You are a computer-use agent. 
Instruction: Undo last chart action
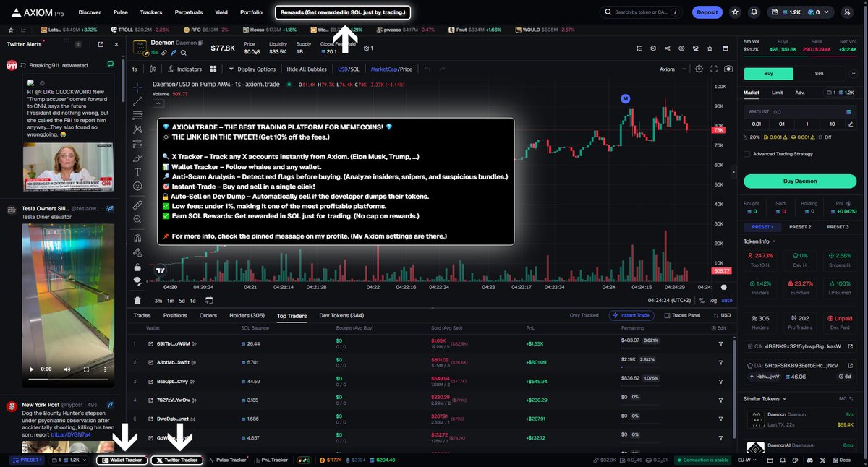(x=427, y=69)
